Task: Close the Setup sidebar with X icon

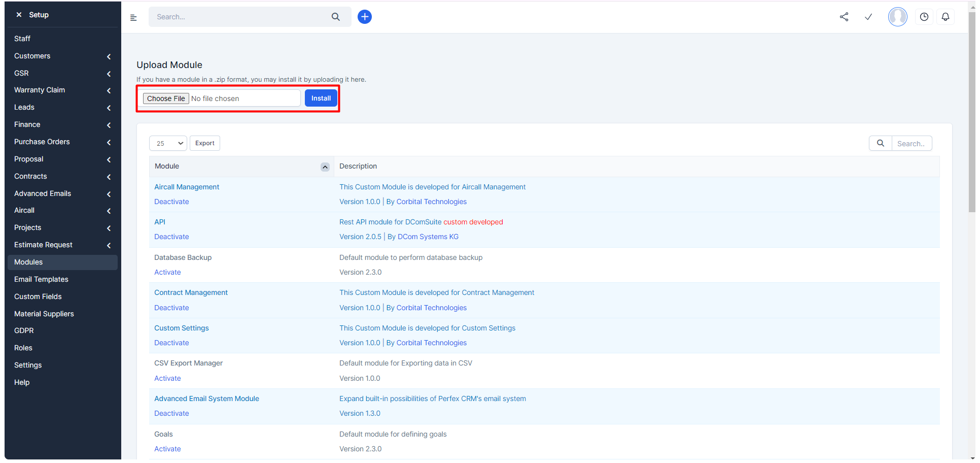Action: pos(19,15)
